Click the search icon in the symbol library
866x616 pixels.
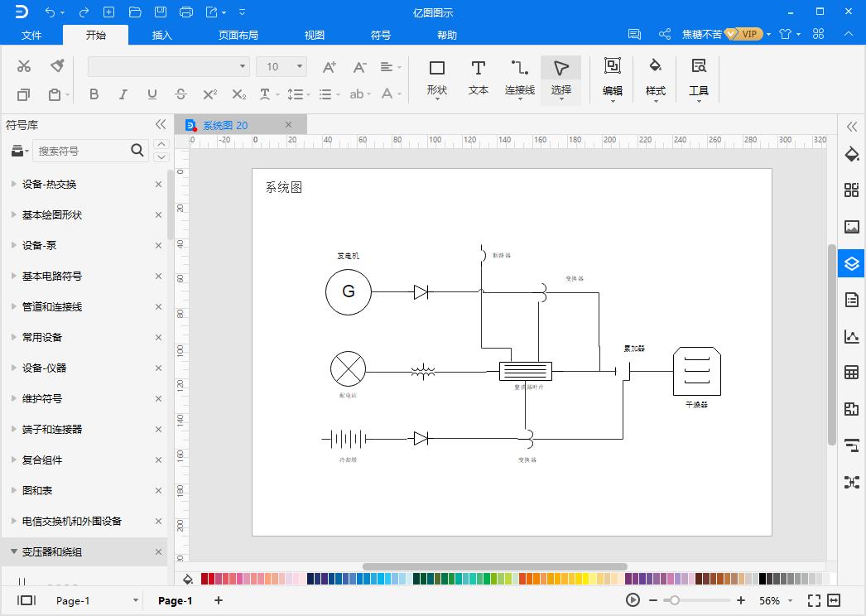coord(137,151)
